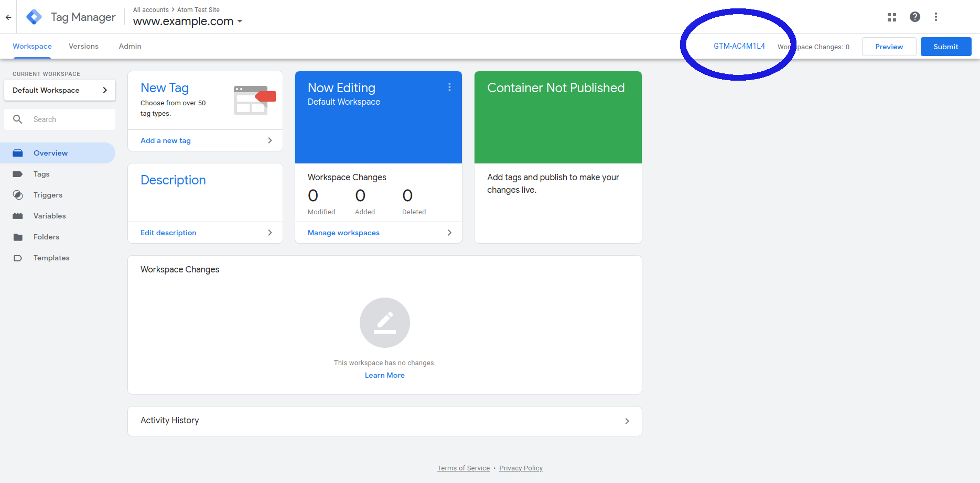980x483 pixels.
Task: Click into the sidebar Search field
Action: (x=68, y=119)
